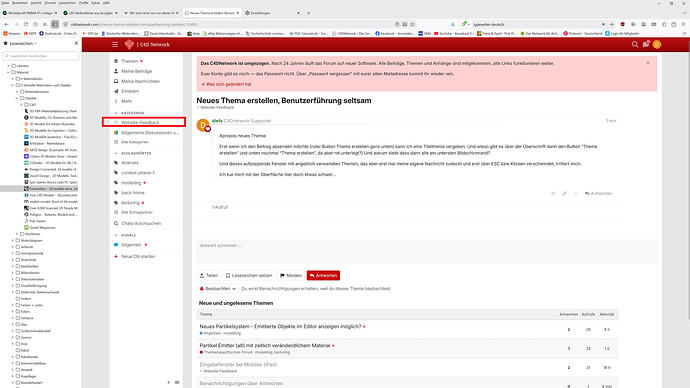Image resolution: width=690 pixels, height=388 pixels.
Task: Open the Lesezeichen browser menu
Action: point(67,3)
